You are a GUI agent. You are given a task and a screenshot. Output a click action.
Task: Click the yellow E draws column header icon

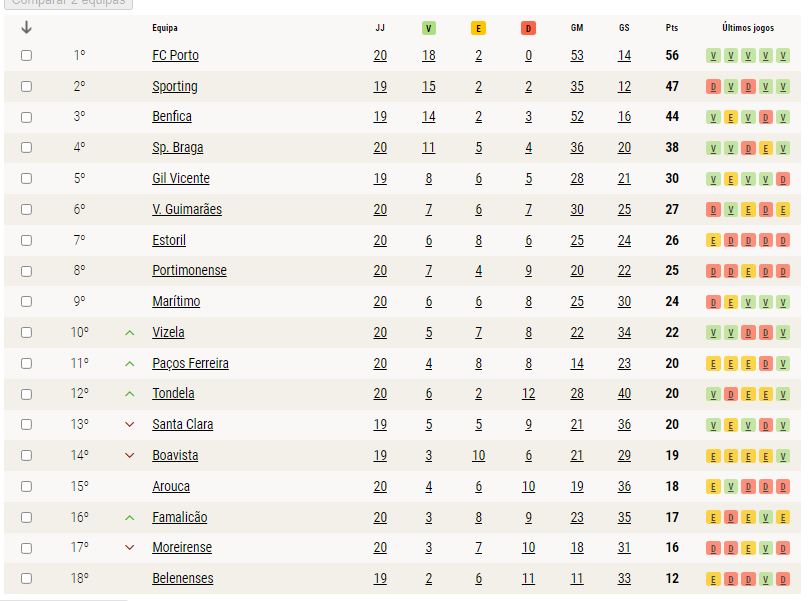point(478,28)
